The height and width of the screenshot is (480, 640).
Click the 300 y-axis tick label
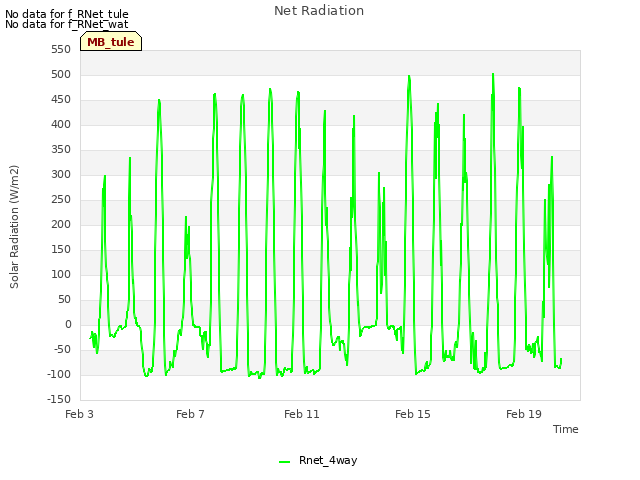tap(61, 174)
